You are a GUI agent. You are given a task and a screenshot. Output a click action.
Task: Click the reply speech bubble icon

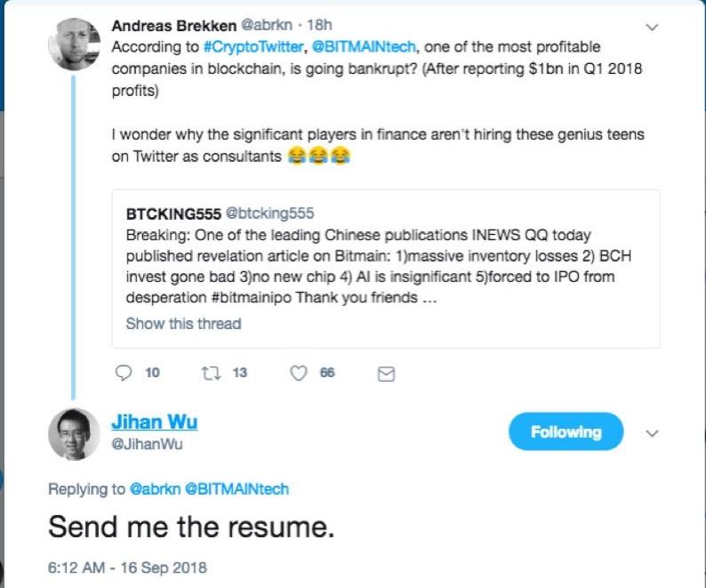pos(124,374)
